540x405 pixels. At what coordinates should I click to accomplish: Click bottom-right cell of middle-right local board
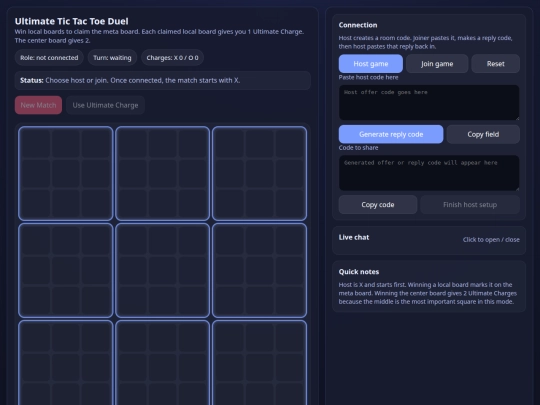(289, 300)
